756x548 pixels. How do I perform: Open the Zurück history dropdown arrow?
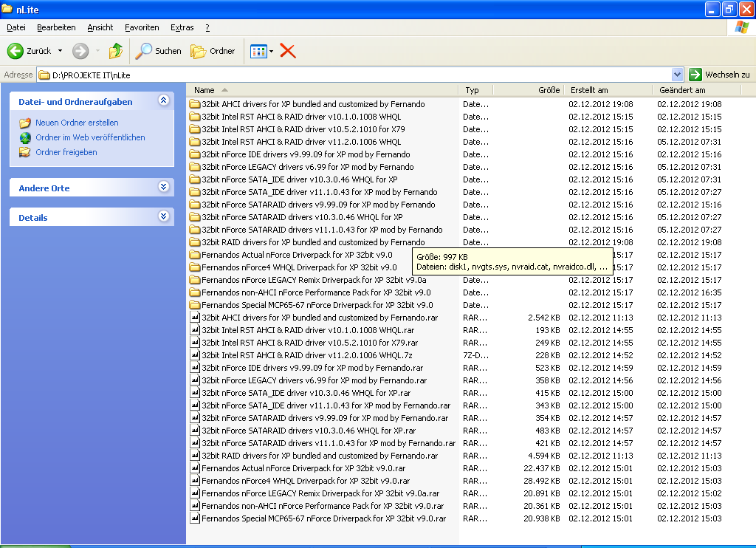pos(61,51)
